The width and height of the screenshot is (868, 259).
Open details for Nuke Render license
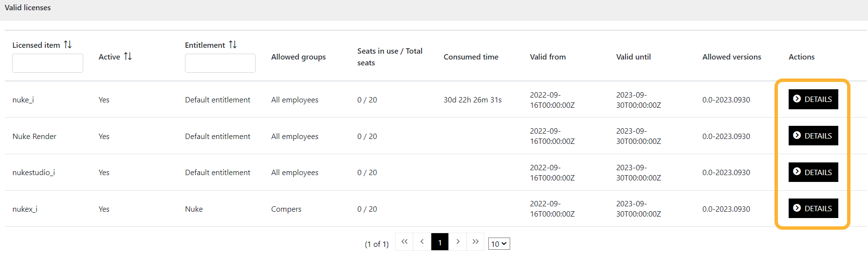[813, 136]
